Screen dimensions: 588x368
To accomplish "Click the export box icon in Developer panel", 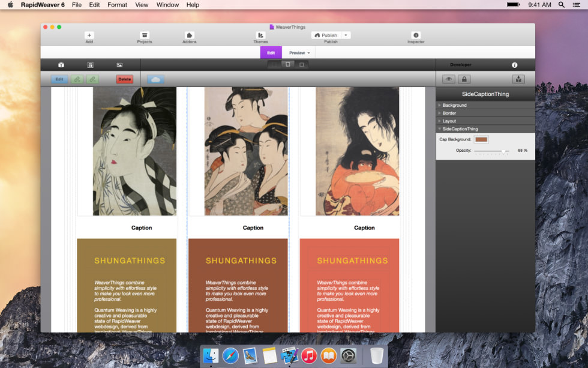I will pyautogui.click(x=518, y=79).
